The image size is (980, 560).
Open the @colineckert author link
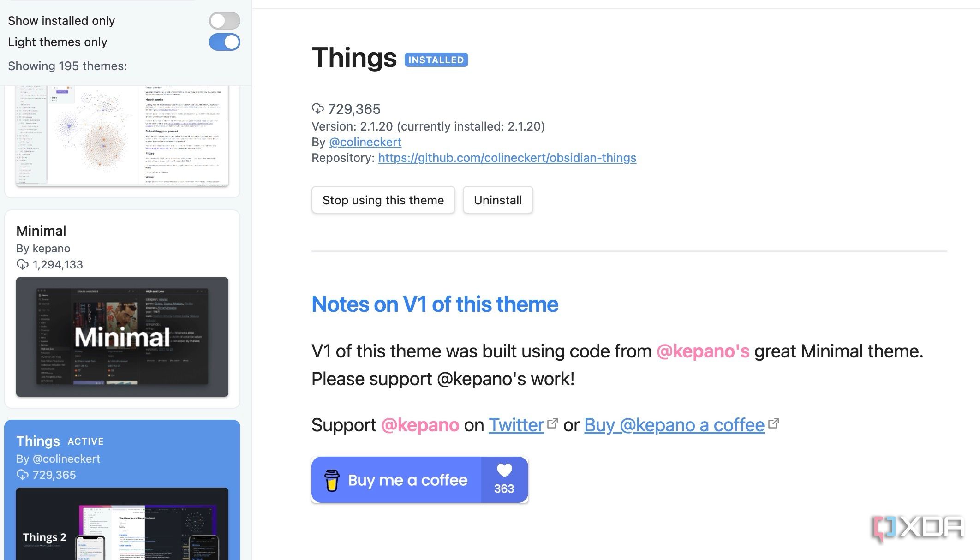(x=365, y=142)
